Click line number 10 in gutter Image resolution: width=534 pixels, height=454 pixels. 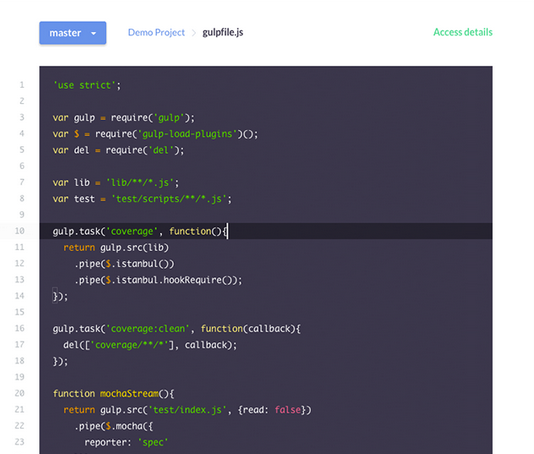20,231
